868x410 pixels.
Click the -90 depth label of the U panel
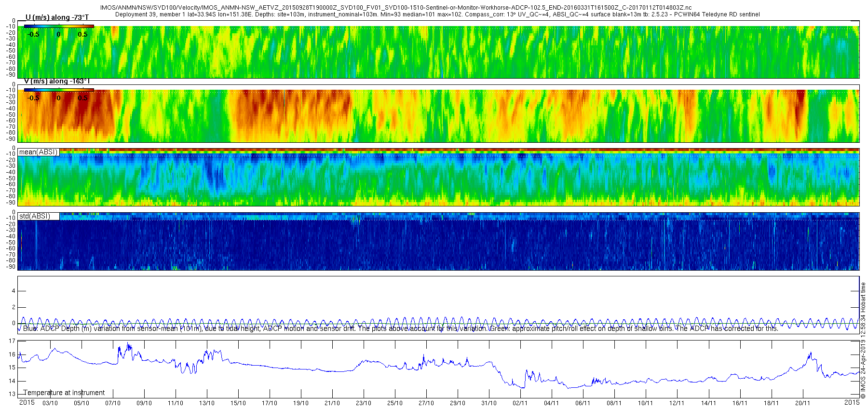click(x=11, y=74)
